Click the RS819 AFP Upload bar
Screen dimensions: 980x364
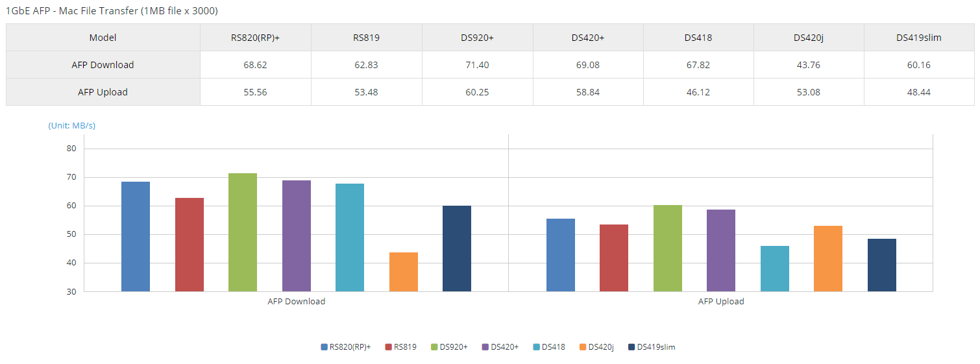pos(614,258)
